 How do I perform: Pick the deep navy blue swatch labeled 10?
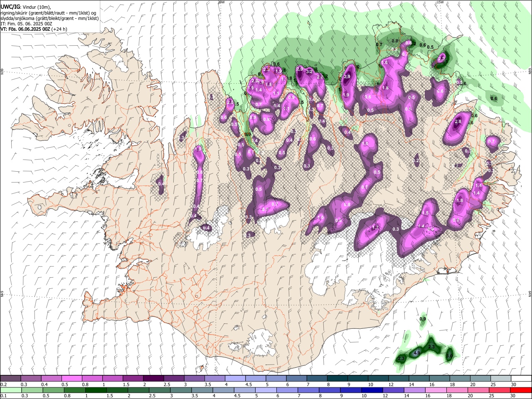(372, 390)
